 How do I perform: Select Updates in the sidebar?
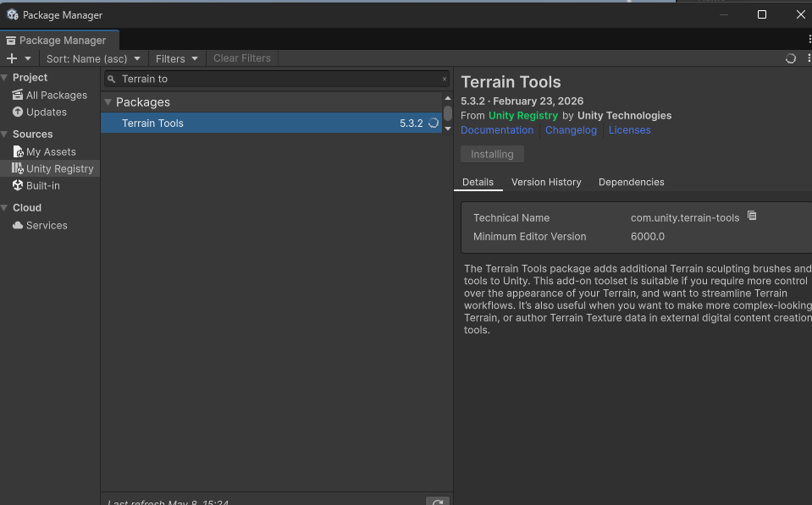pos(46,113)
